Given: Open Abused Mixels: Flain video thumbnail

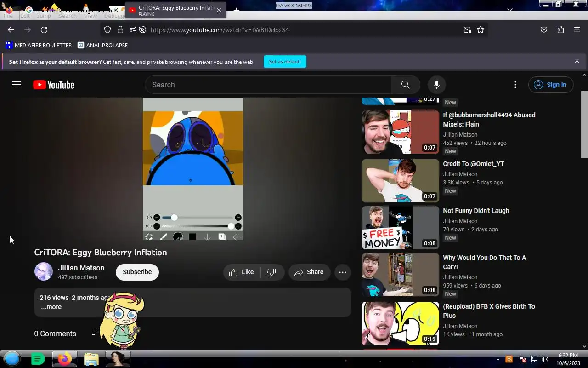Looking at the screenshot, I should tap(401, 132).
